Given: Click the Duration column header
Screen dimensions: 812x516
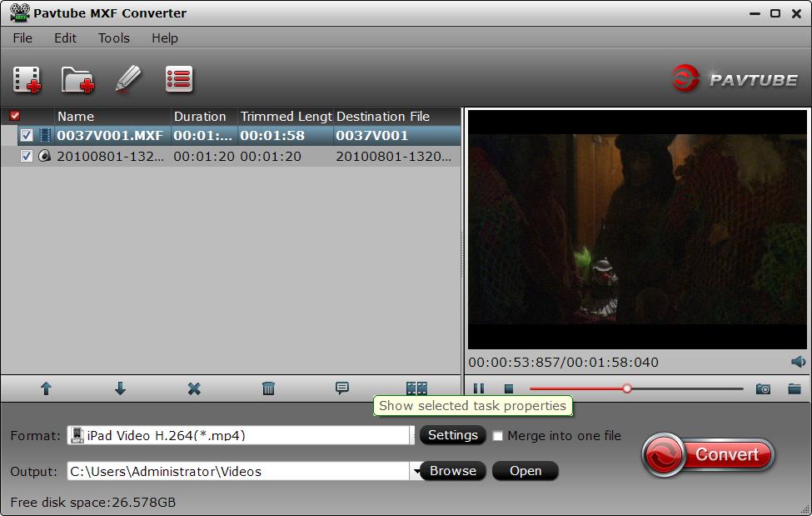Looking at the screenshot, I should [x=204, y=116].
